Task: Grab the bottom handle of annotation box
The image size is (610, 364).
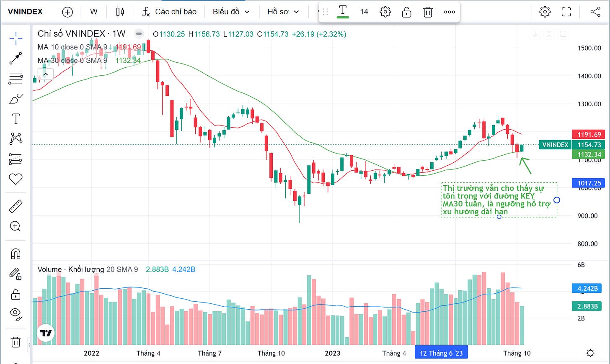Action: coord(499,217)
